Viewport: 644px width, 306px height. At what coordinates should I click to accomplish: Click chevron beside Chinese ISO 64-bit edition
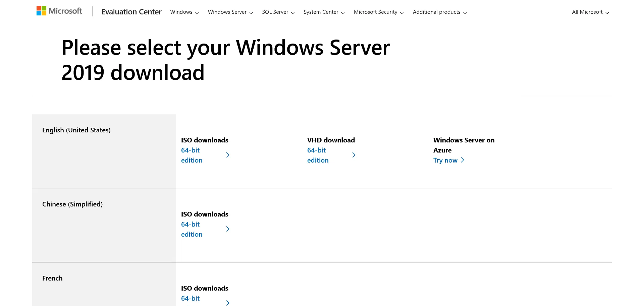point(228,229)
